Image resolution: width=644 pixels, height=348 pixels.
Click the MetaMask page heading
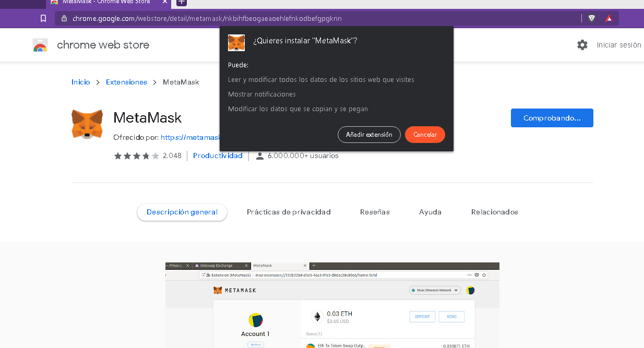(148, 118)
